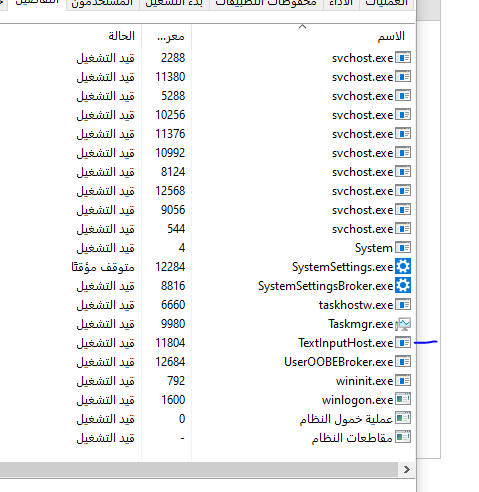Click the PID value 0 of idle process

click(182, 419)
